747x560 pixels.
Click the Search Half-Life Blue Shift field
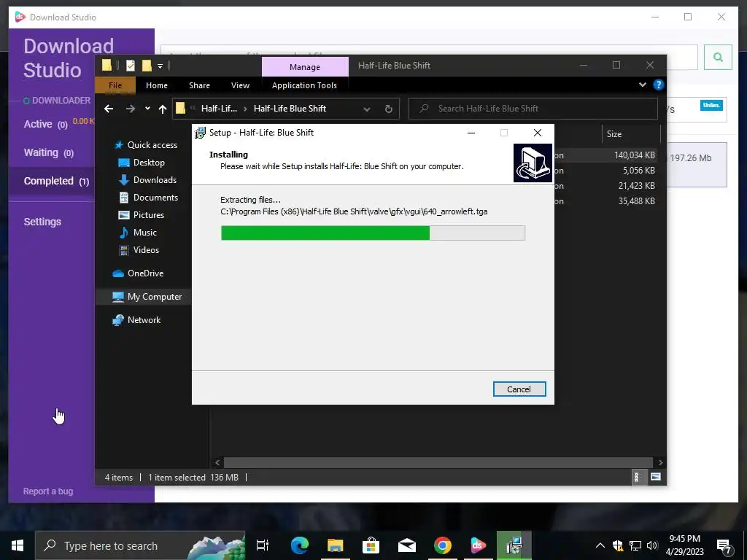pyautogui.click(x=533, y=109)
